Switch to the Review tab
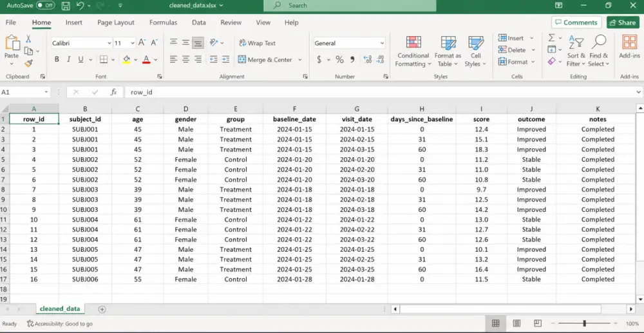644x333 pixels. pyautogui.click(x=231, y=23)
